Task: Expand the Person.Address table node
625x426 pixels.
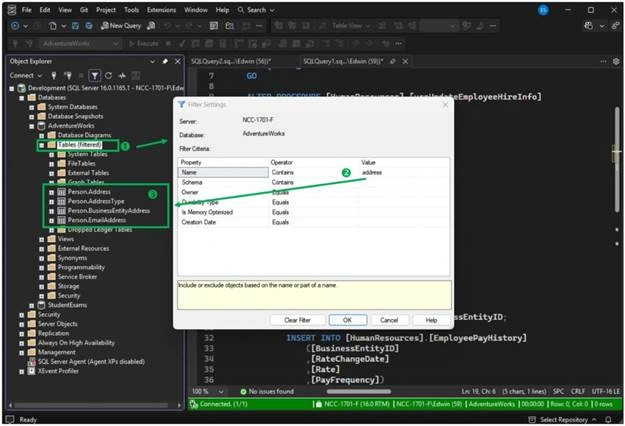Action: coord(51,192)
